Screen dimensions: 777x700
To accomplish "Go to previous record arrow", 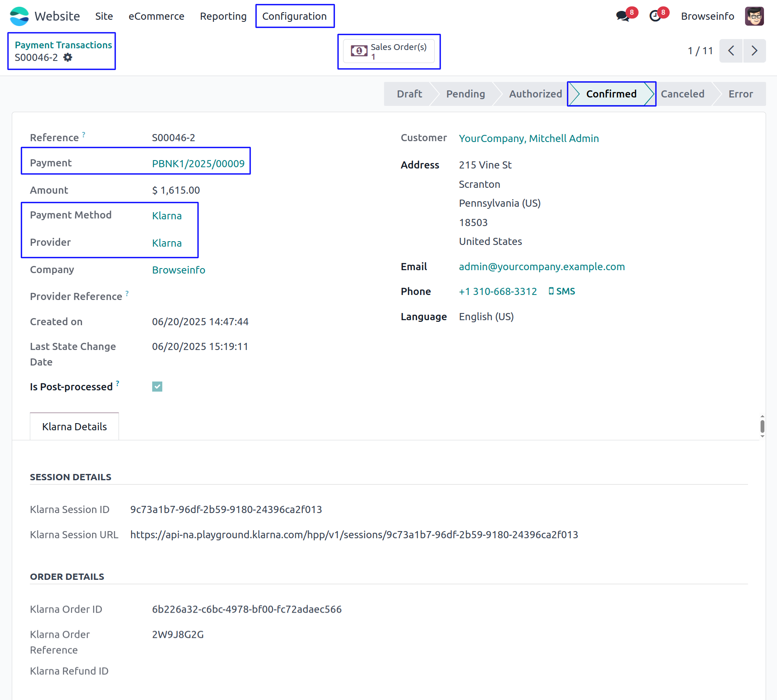I will [x=731, y=51].
